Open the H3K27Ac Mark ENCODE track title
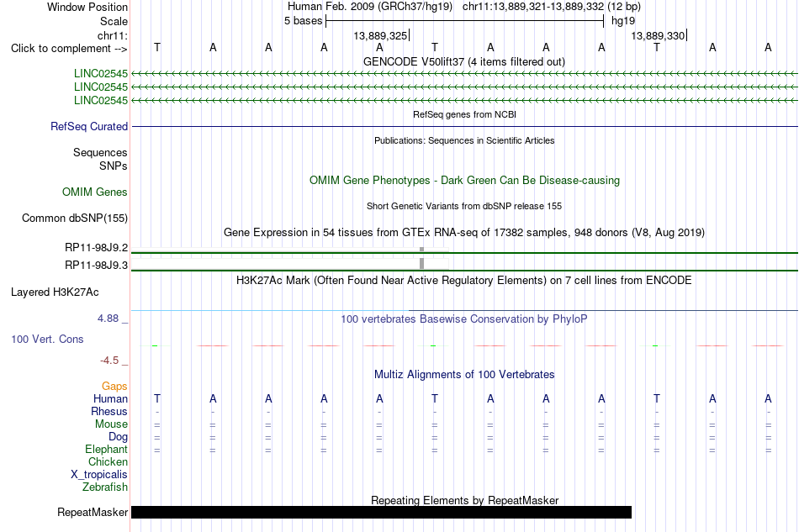The height and width of the screenshot is (532, 799). [x=463, y=281]
